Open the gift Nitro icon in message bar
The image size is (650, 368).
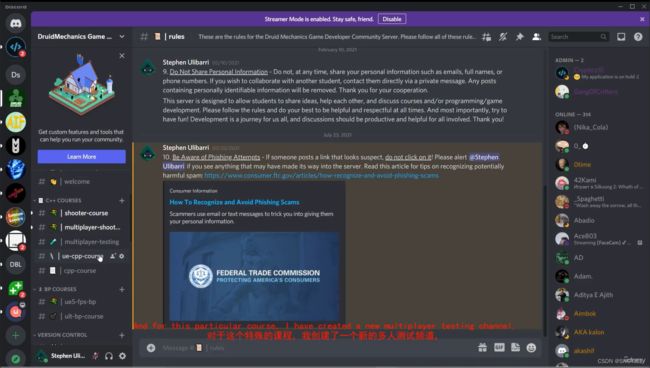pyautogui.click(x=483, y=347)
